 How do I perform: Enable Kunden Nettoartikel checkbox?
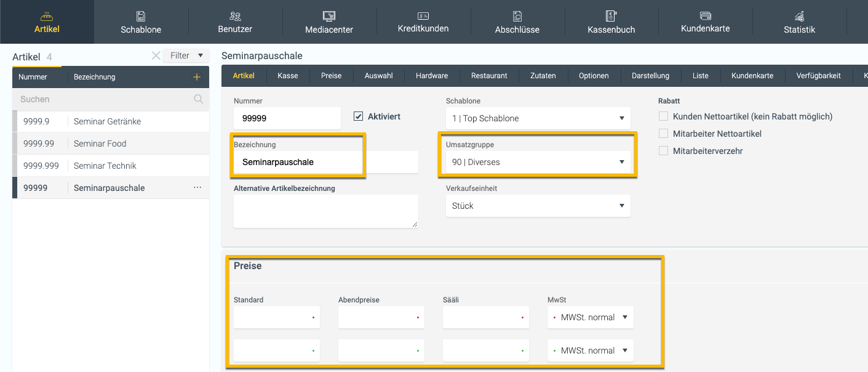tap(663, 116)
